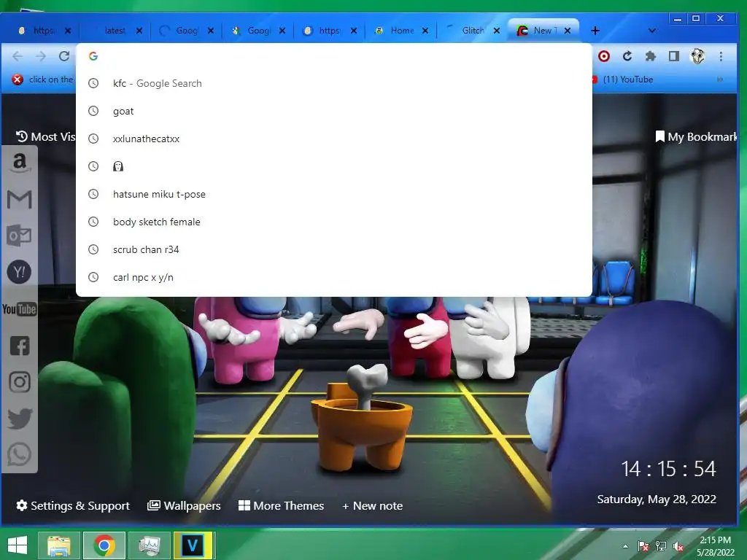Open the Windows Start menu
747x560 pixels.
tap(18, 545)
